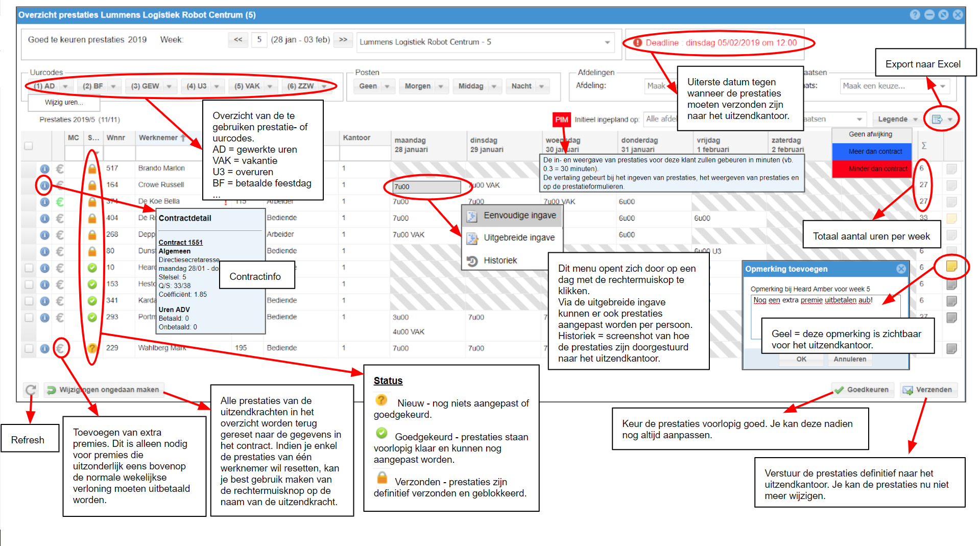
Task: Check the checkbox for row Wnnr 153
Action: tap(29, 284)
